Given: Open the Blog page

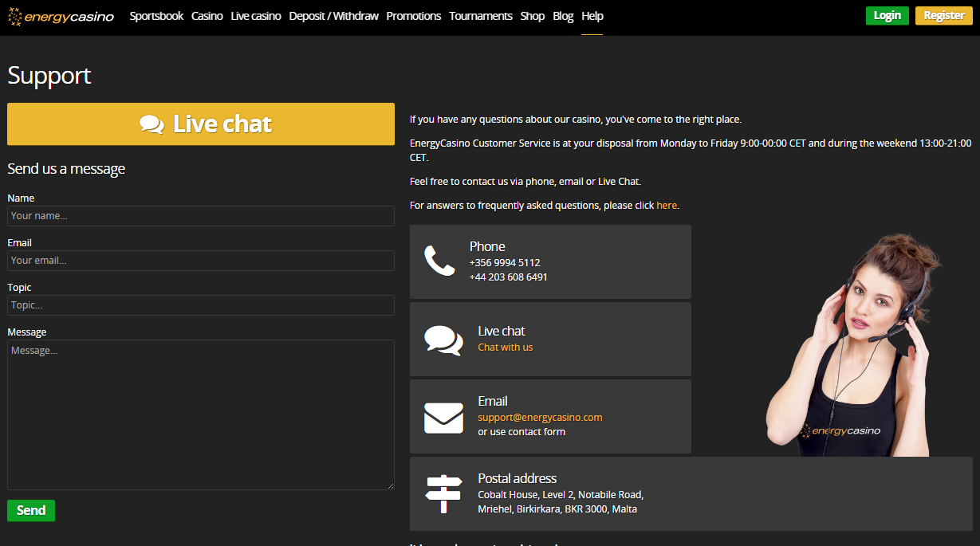Looking at the screenshot, I should (563, 16).
